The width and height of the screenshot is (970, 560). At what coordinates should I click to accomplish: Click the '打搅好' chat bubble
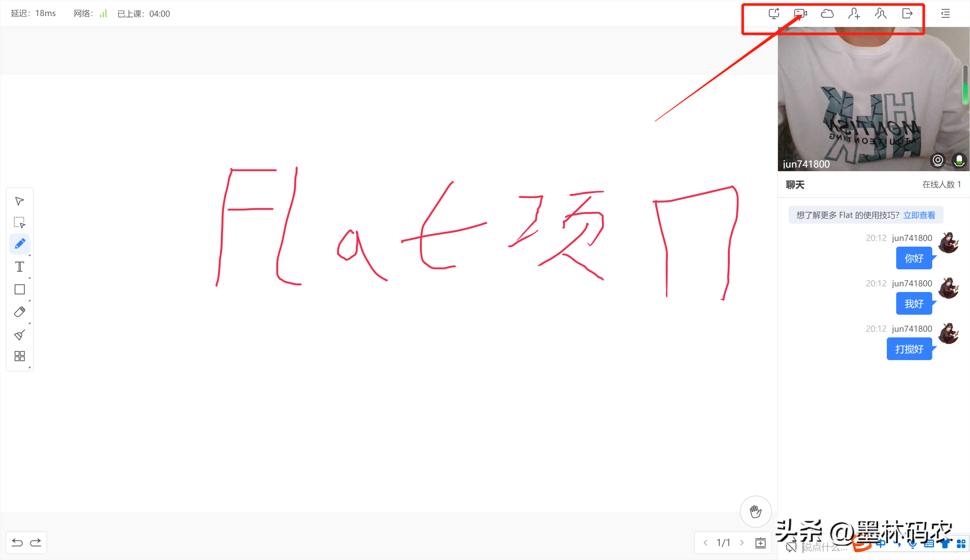tap(909, 349)
